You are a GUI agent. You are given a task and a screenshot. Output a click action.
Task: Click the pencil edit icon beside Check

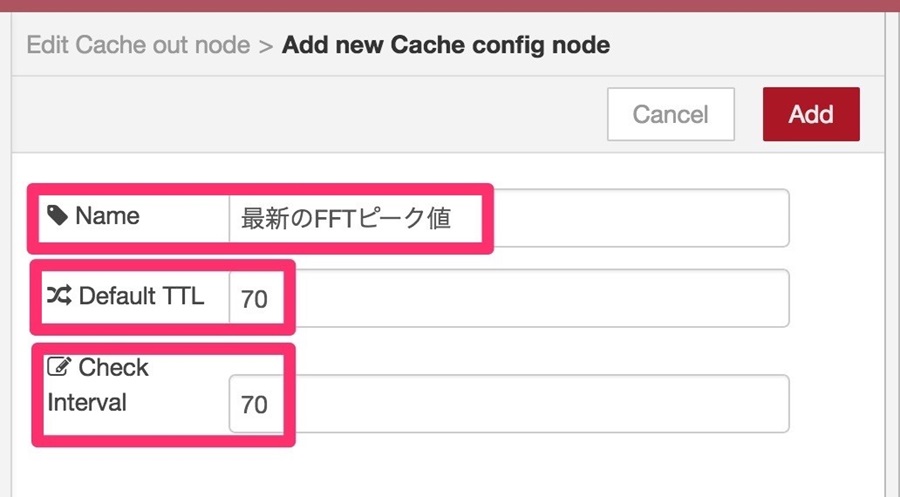[x=59, y=366]
